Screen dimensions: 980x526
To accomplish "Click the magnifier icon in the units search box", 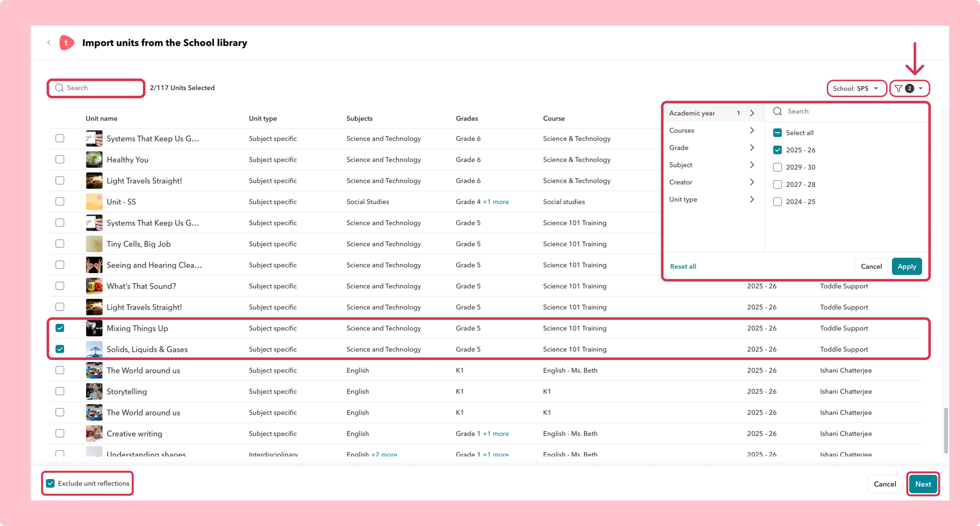I will coord(59,88).
